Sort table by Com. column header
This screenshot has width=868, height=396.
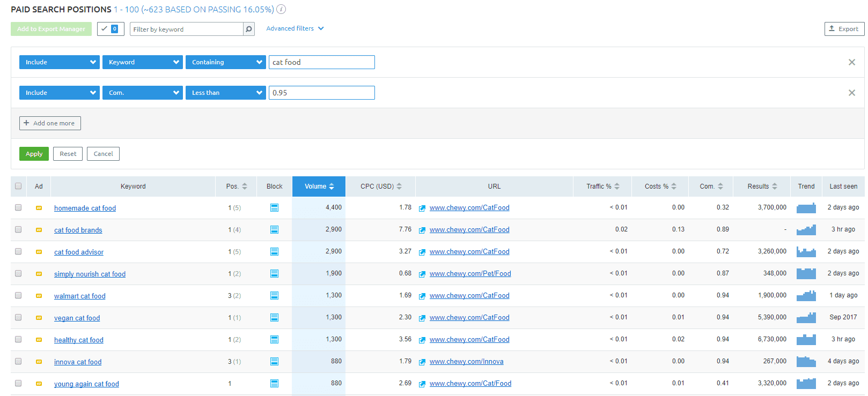coord(711,186)
